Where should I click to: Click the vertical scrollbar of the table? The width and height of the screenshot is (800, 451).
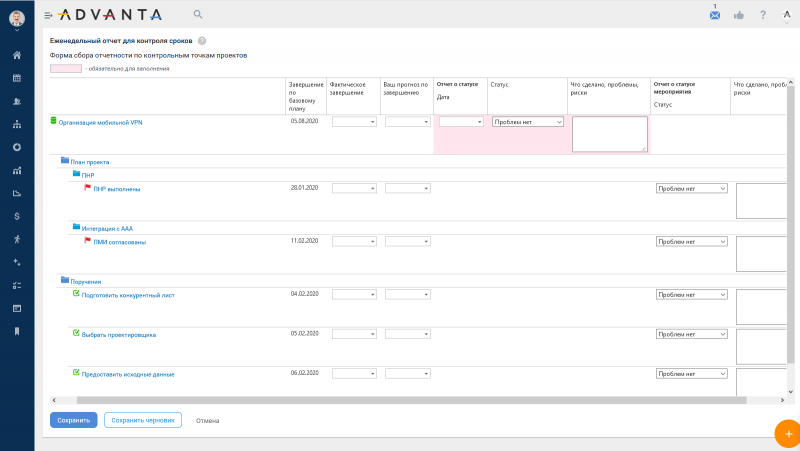point(791,224)
